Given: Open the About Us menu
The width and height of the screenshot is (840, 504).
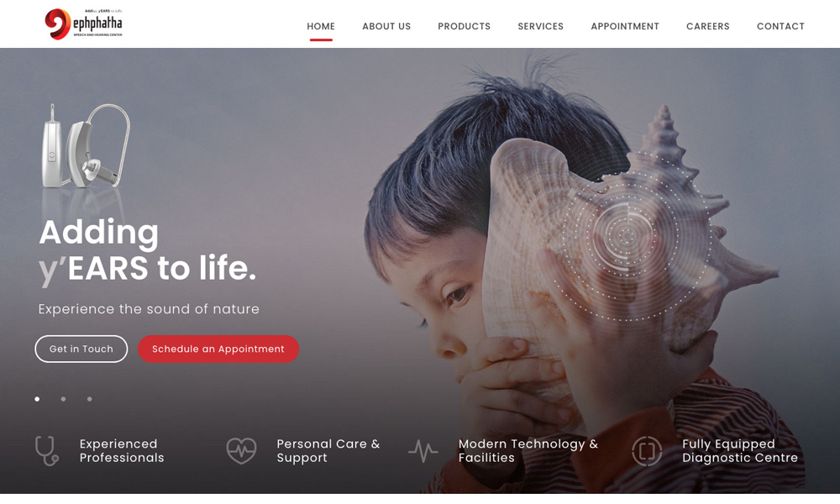Looking at the screenshot, I should pos(386,26).
